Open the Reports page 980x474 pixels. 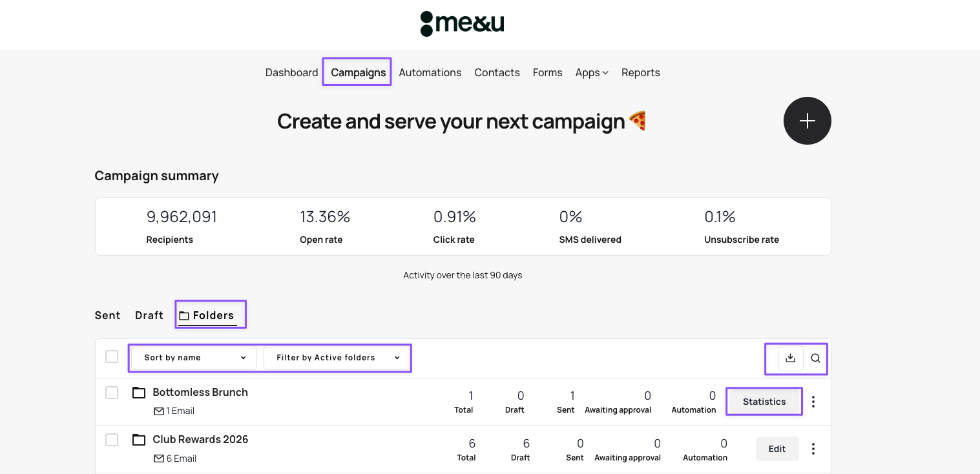640,72
